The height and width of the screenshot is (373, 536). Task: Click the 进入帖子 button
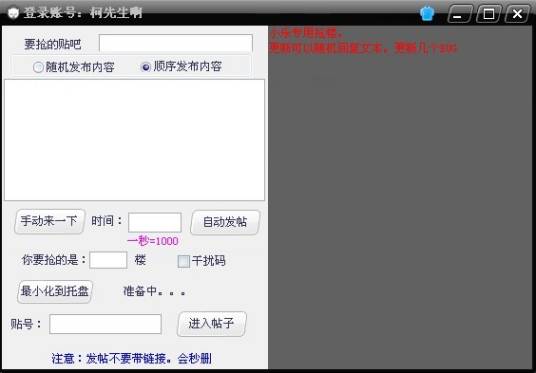211,323
